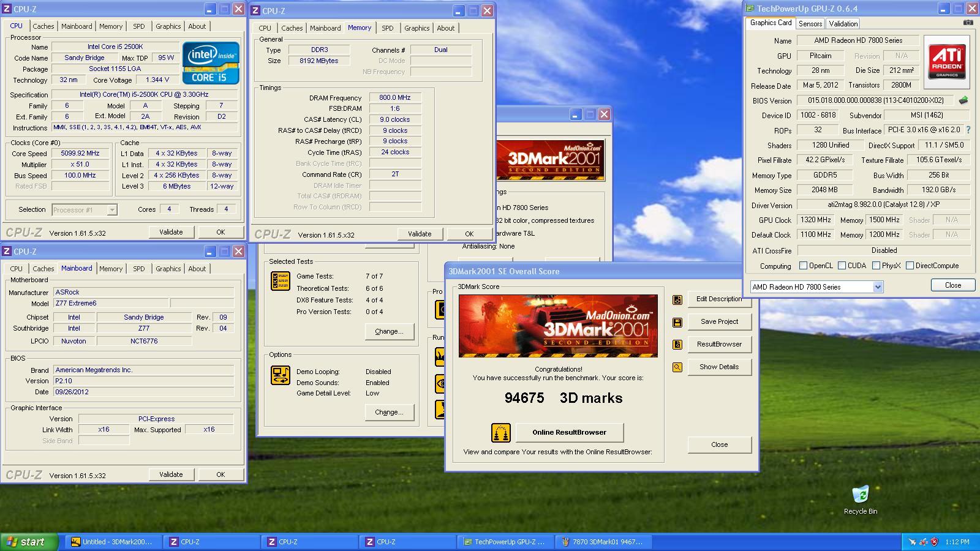Click the 8192 MBytes memory size value
The image size is (980, 551).
pyautogui.click(x=318, y=61)
